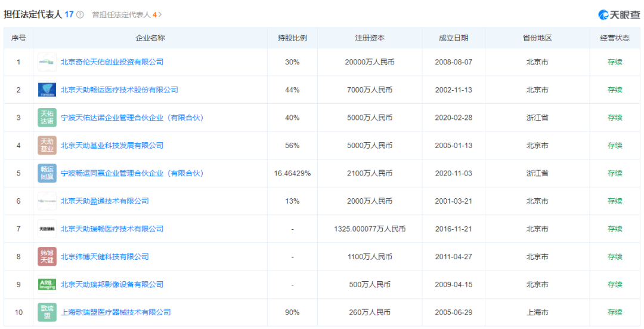Viewport: 644px width, 329px height.
Task: Open 宁波天佑达诺企业管理合伙企业 link
Action: [132, 118]
